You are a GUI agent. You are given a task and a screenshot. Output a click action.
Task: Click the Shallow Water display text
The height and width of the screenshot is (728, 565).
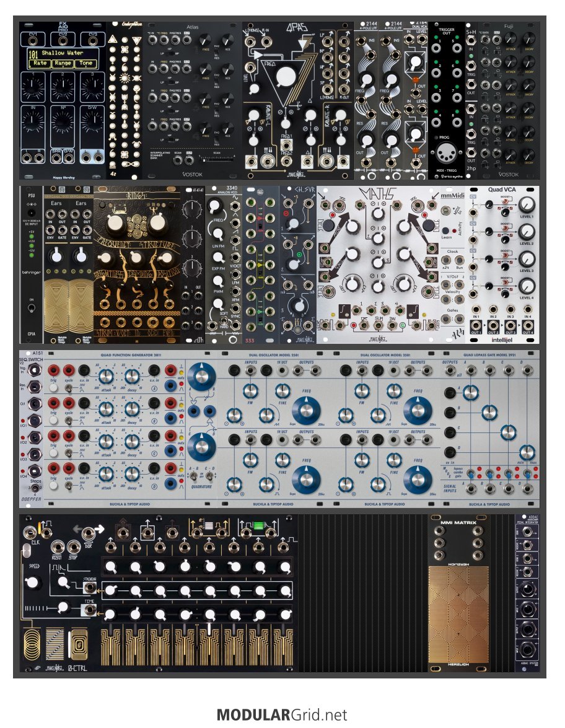[x=63, y=53]
